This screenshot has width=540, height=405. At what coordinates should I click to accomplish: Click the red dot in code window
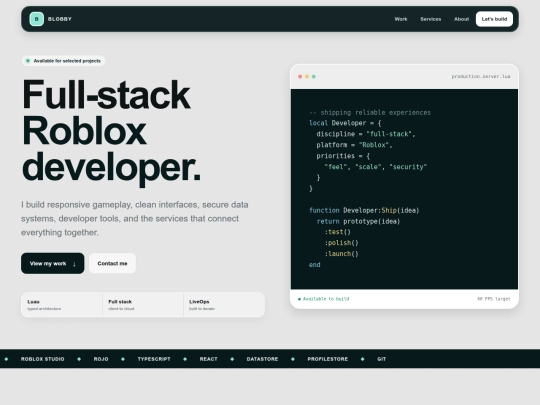[300, 76]
